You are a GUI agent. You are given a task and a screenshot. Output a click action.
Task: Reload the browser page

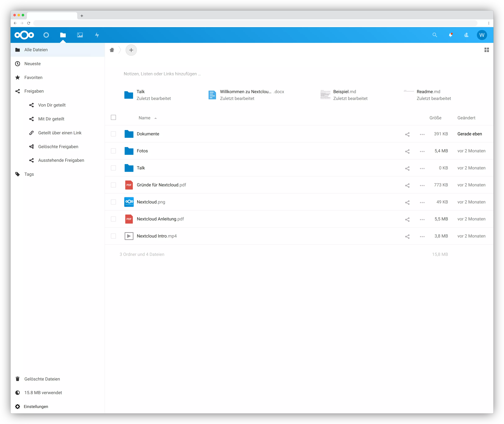[x=29, y=23]
